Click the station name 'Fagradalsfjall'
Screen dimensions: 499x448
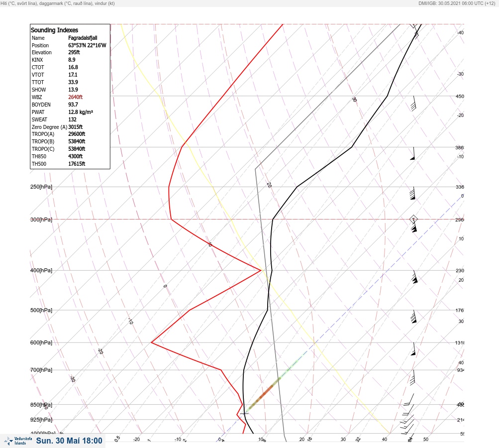pos(83,38)
